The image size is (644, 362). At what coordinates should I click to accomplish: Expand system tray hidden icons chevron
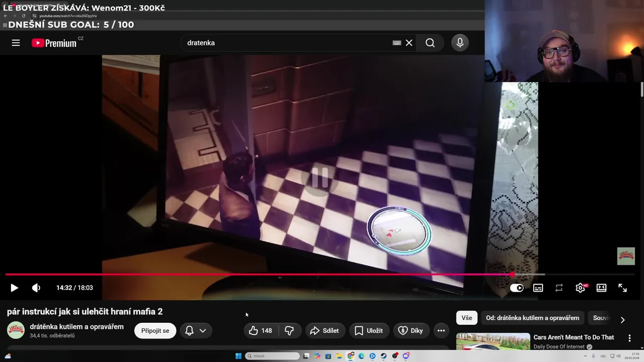pos(585,356)
